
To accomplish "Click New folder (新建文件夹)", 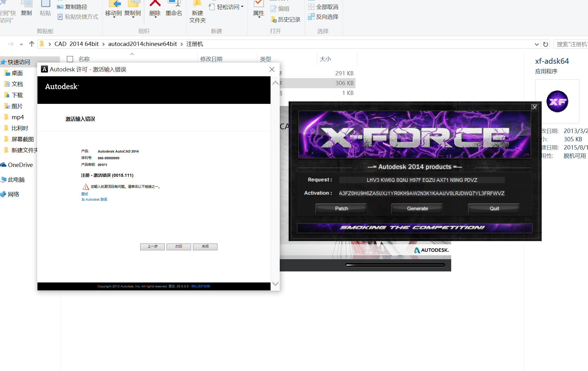I will (x=198, y=12).
